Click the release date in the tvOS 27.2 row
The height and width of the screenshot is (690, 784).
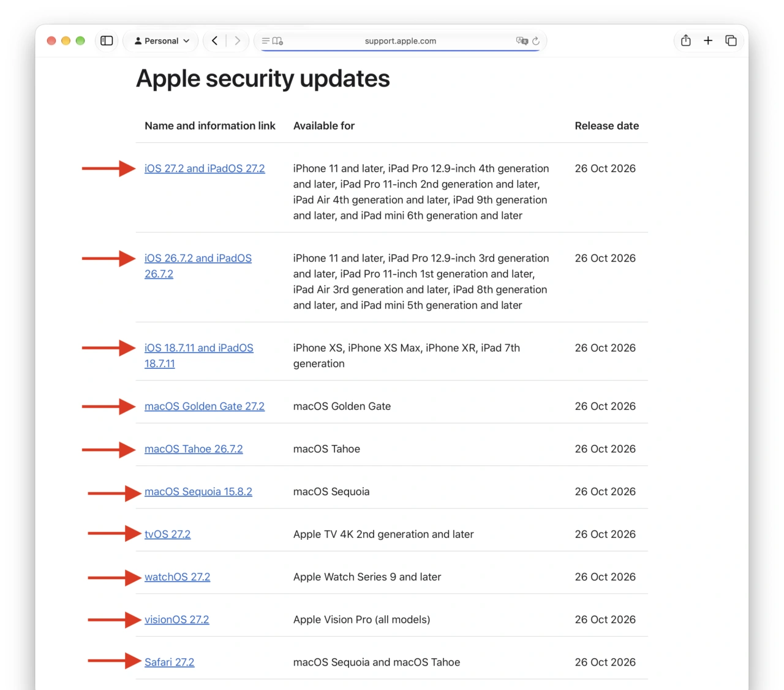[605, 534]
